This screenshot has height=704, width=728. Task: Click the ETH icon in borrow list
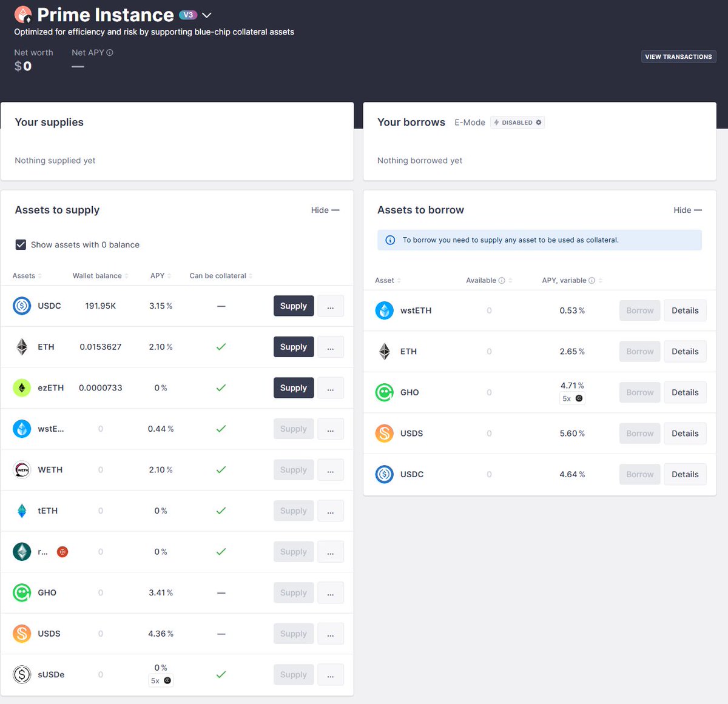(x=385, y=351)
